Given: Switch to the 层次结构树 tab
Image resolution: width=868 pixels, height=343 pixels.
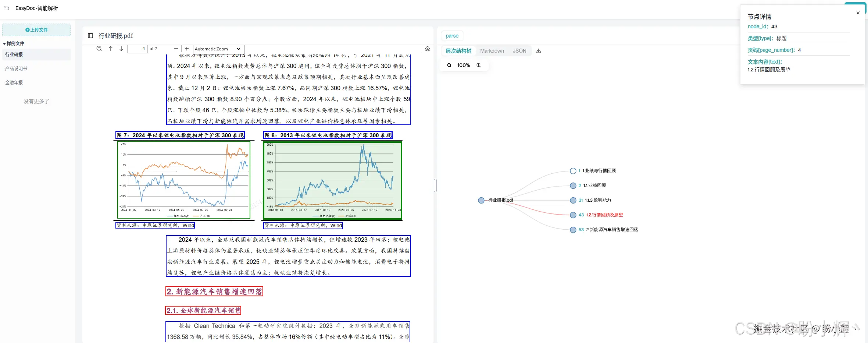Looking at the screenshot, I should coord(458,51).
